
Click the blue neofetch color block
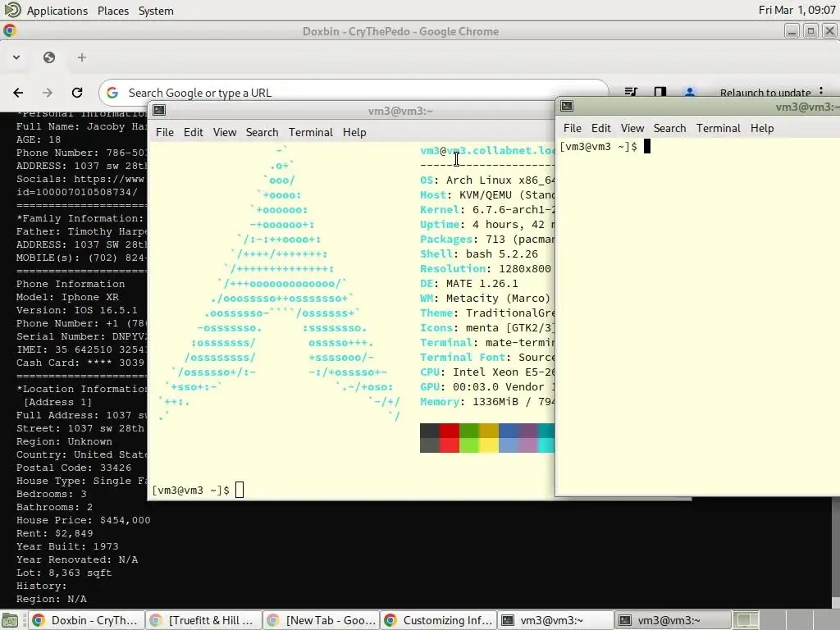509,438
